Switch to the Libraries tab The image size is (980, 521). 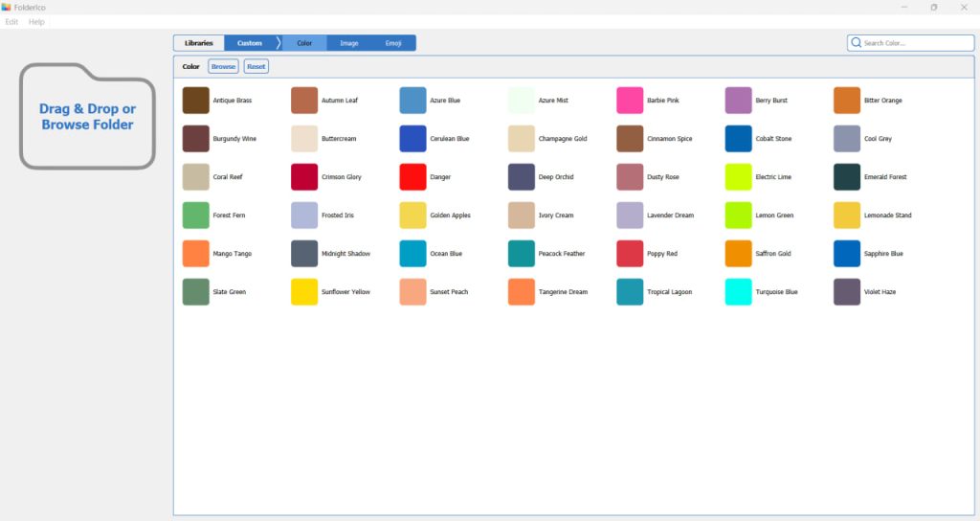pos(199,43)
